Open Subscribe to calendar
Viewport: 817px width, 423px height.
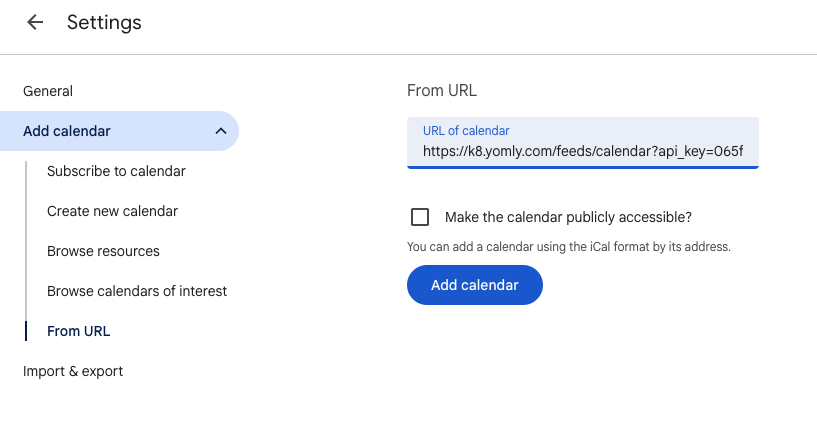coord(116,171)
